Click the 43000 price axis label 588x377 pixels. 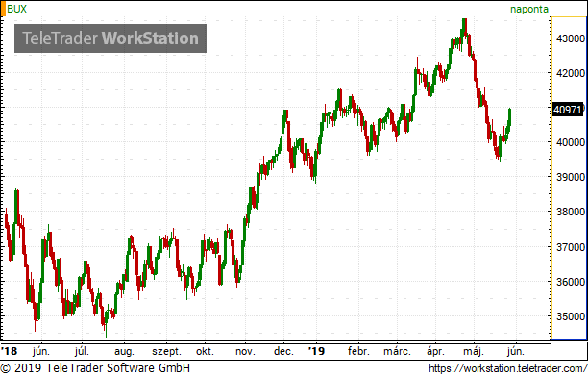click(x=571, y=38)
